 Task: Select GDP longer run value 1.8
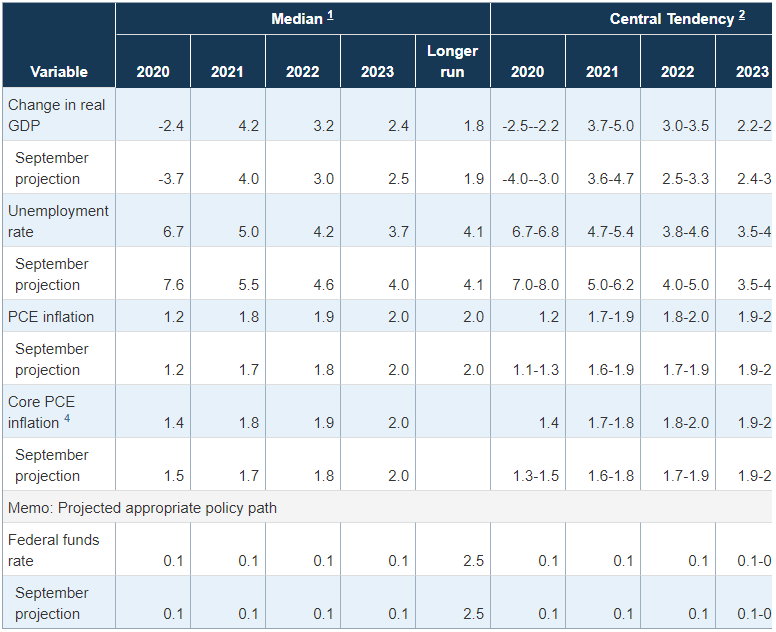pyautogui.click(x=474, y=126)
